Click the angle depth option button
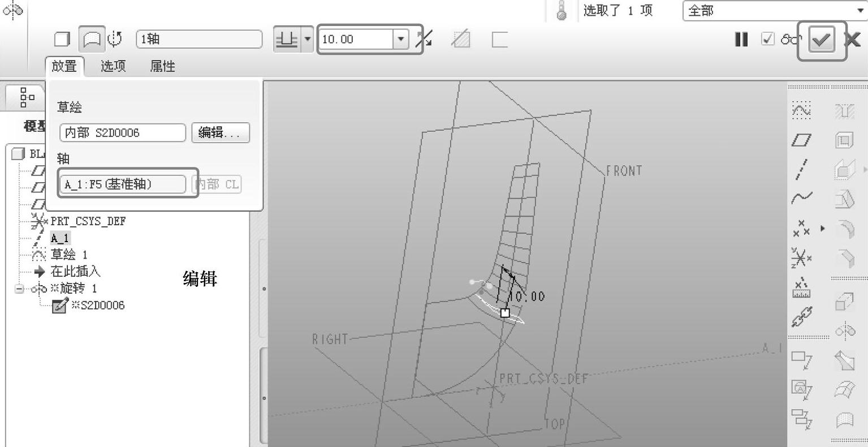 point(287,40)
